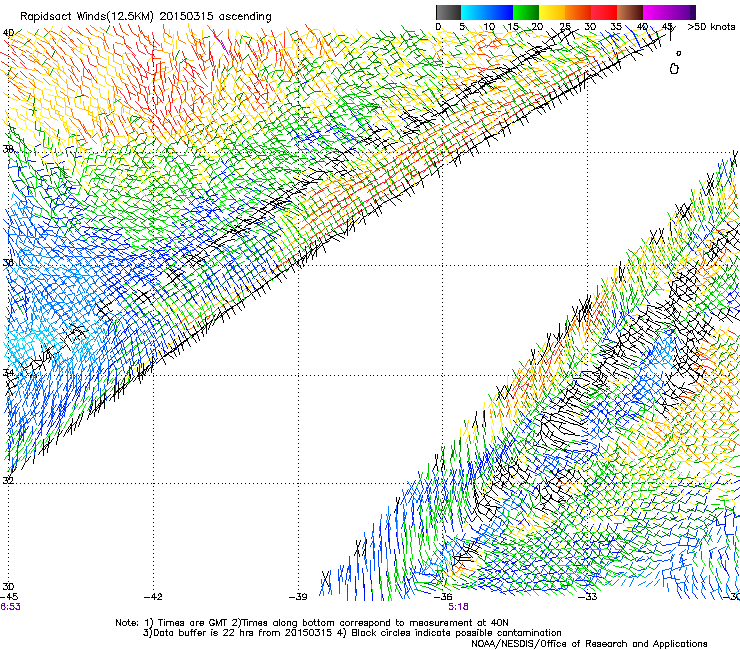
Task: Click the latitude '32' axis label
Action: pyautogui.click(x=8, y=481)
